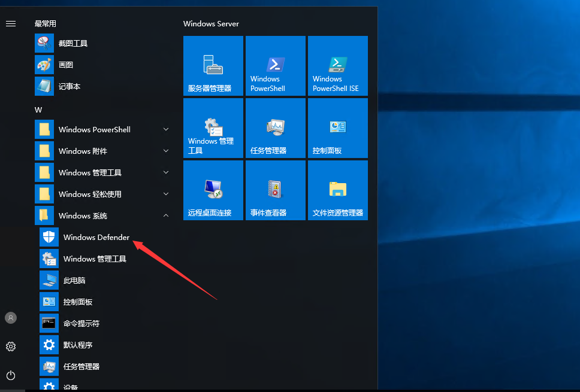Open the Task Manager (任务管理器) tile

point(276,128)
